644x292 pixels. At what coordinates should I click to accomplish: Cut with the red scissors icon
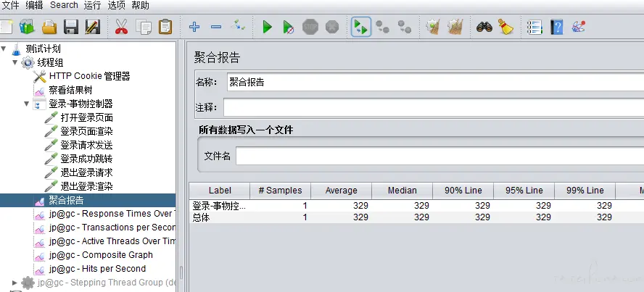pos(121,27)
